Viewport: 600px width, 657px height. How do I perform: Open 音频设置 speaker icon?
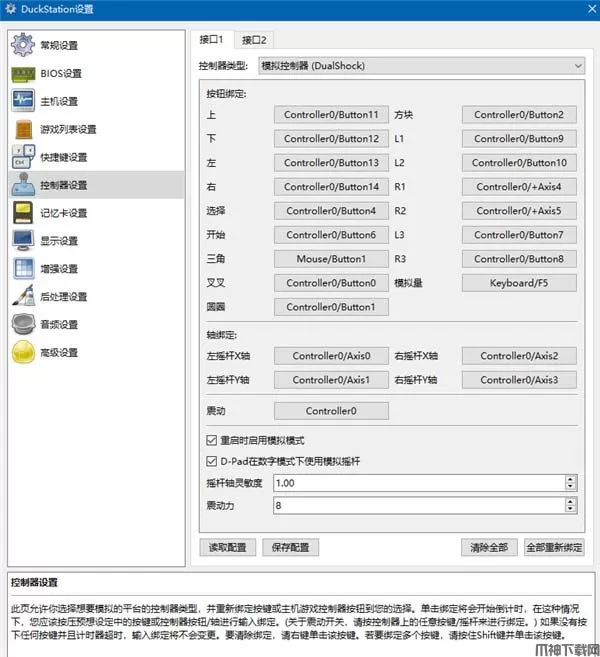23,324
